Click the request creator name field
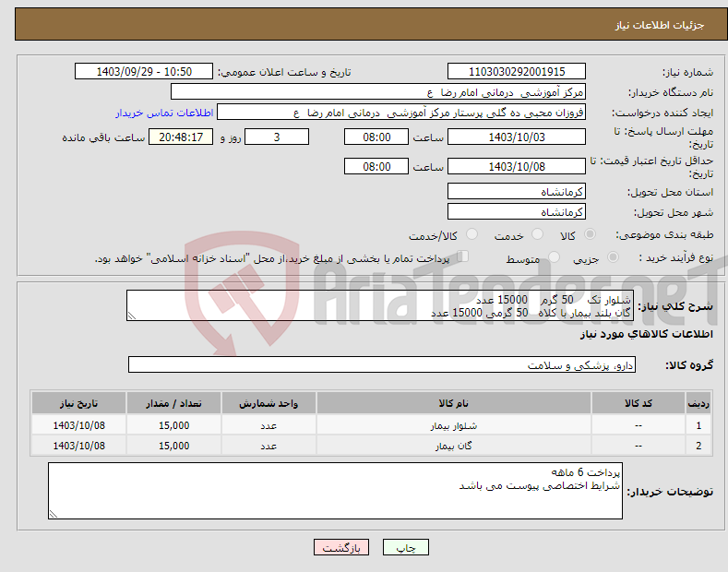Viewport: 728px width, 572px height. click(x=401, y=113)
